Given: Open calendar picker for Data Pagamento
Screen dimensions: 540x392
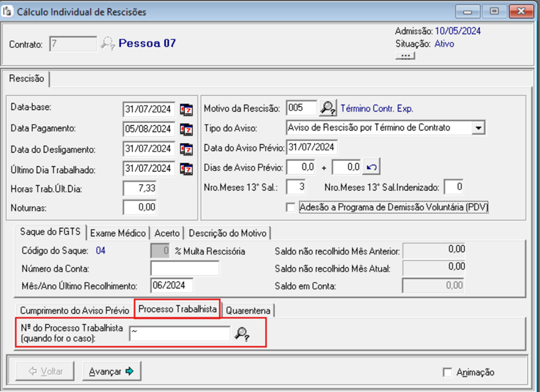Looking at the screenshot, I should [186, 129].
